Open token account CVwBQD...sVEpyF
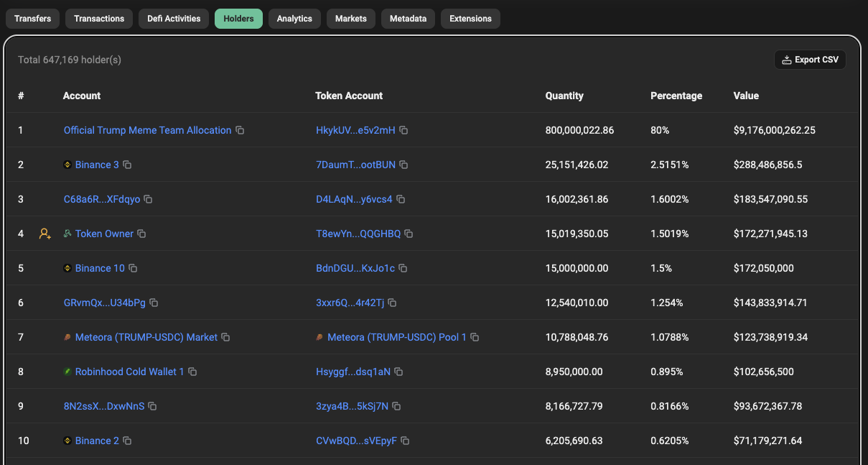 click(x=356, y=441)
